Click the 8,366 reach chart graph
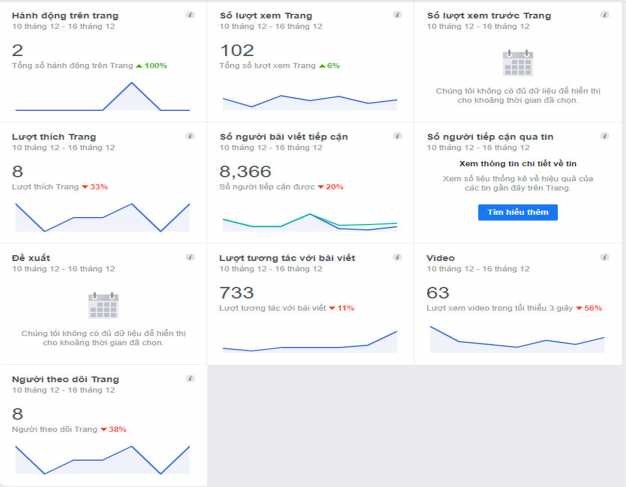Viewport: 626px width, 487px height. click(310, 222)
